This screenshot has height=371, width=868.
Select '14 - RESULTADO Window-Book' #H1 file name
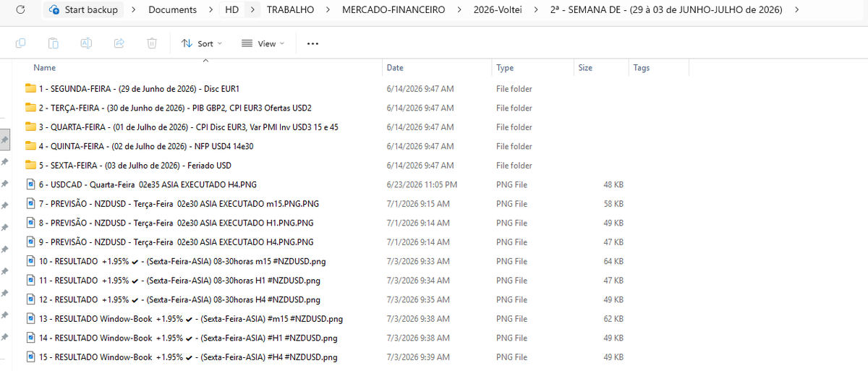tap(188, 338)
